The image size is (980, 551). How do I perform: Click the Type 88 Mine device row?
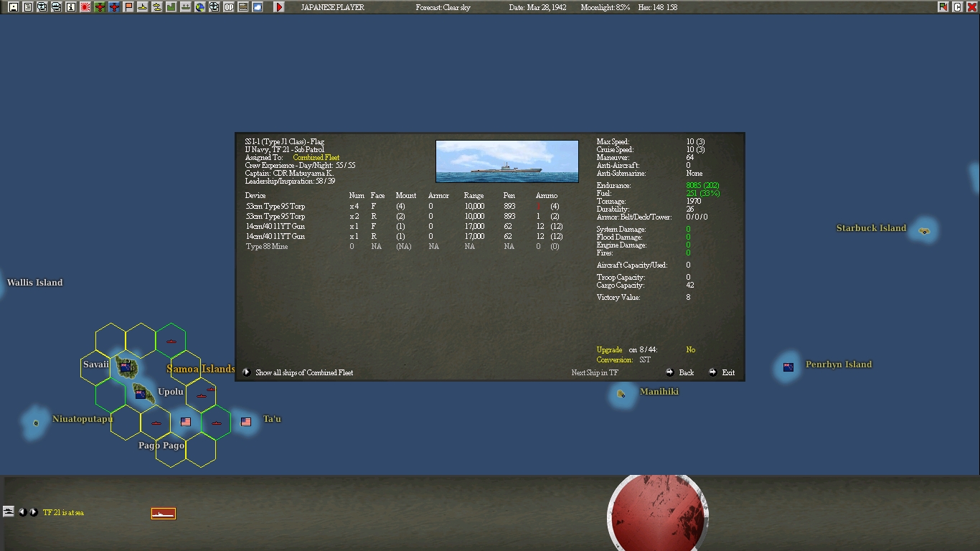click(x=402, y=246)
